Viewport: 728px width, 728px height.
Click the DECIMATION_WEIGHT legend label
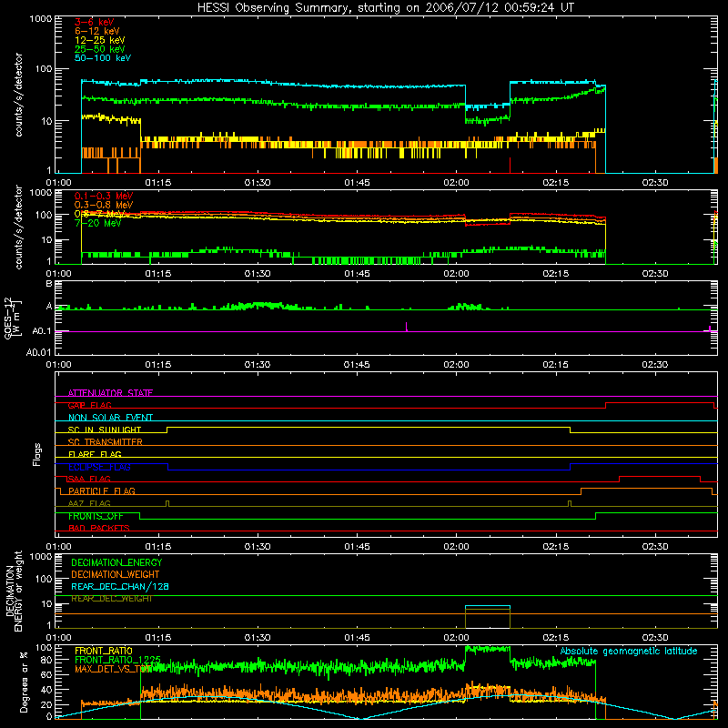point(116,574)
